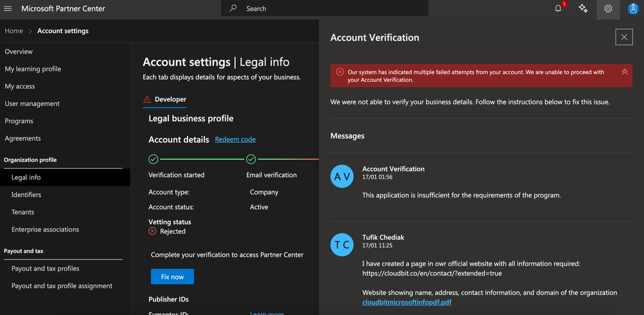Click the search box
644x315 pixels.
324,8
